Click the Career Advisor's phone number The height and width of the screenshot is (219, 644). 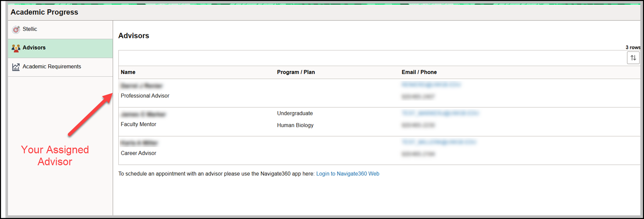pos(418,154)
